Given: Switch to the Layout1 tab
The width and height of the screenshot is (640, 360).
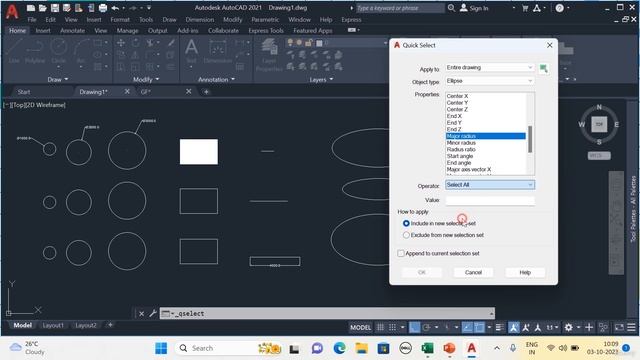Looking at the screenshot, I should click(53, 325).
